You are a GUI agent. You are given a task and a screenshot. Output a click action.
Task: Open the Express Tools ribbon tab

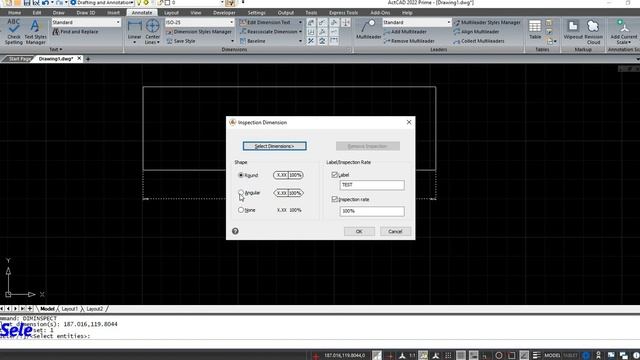point(343,13)
